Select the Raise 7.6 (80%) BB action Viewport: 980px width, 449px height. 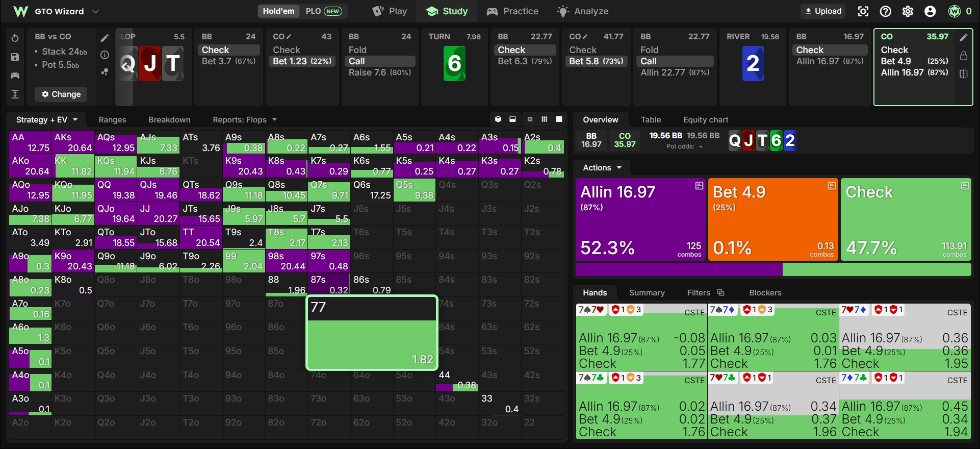pos(380,72)
